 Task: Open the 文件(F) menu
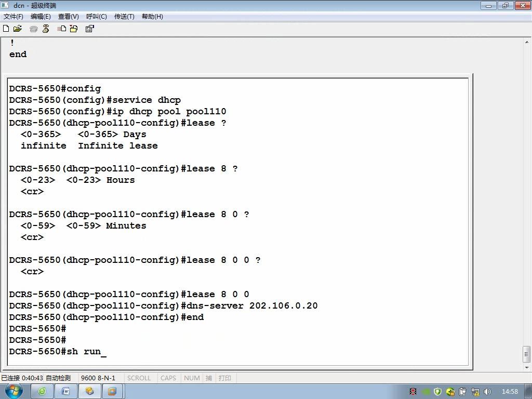pos(13,16)
